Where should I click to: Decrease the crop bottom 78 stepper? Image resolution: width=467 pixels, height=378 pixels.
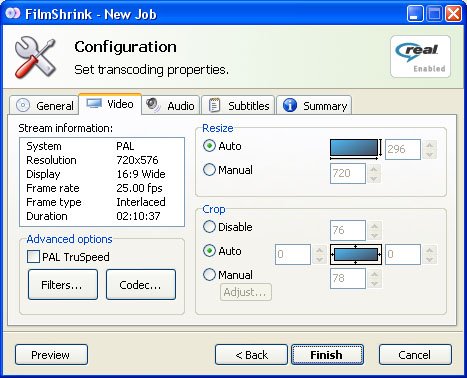pyautogui.click(x=375, y=283)
